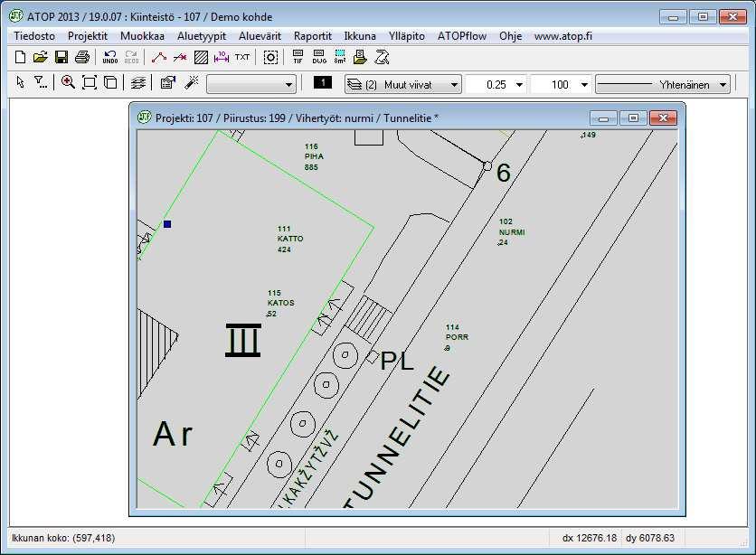756x555 pixels.
Task: Open a file with the folder icon
Action: point(41,57)
